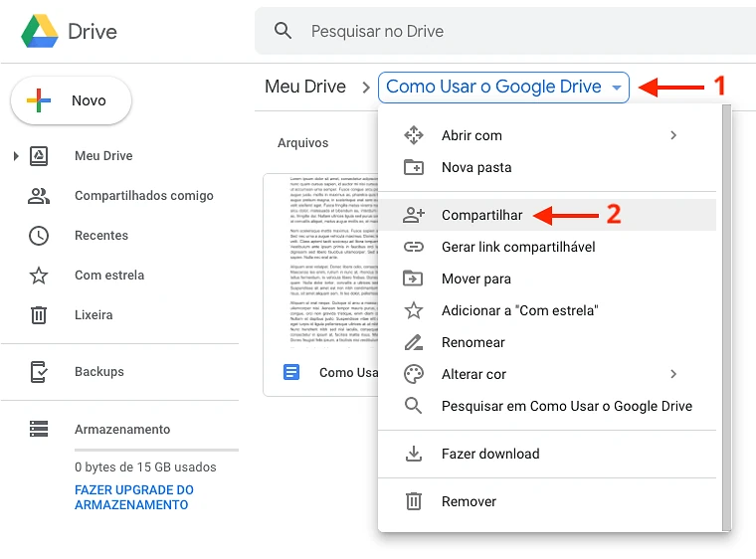Click the Renomear pencil icon
The width and height of the screenshot is (756, 559).
click(414, 342)
